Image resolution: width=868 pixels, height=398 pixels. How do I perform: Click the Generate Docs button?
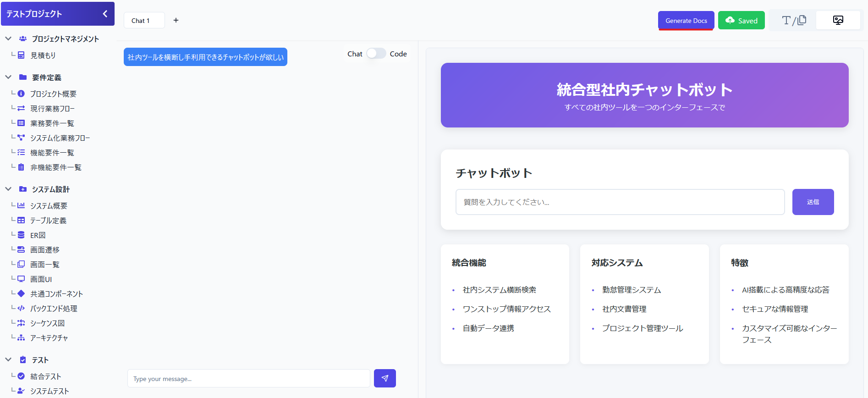coord(686,21)
